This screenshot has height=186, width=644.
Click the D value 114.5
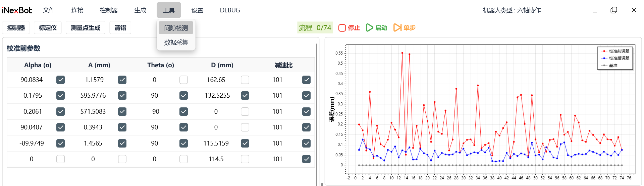tap(216, 159)
